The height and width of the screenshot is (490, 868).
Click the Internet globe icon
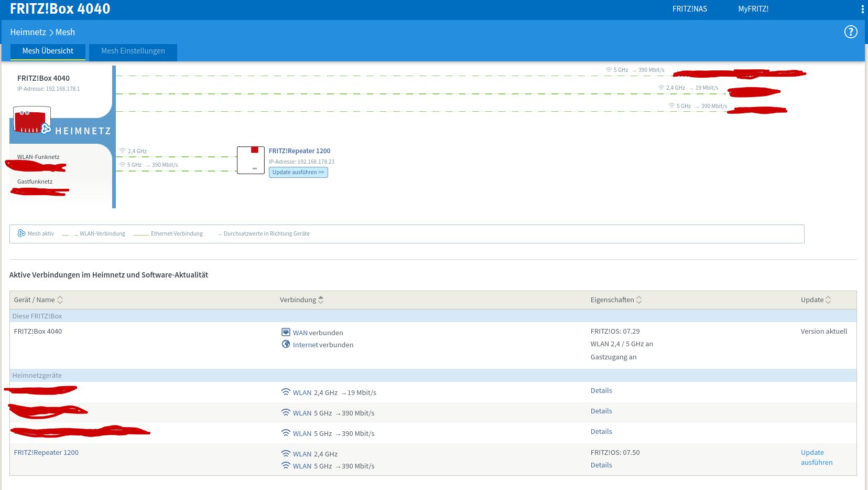point(286,344)
